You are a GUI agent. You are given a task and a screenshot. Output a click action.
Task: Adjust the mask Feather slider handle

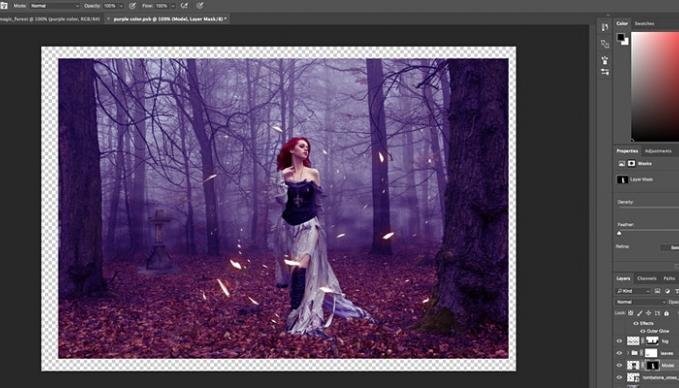619,233
